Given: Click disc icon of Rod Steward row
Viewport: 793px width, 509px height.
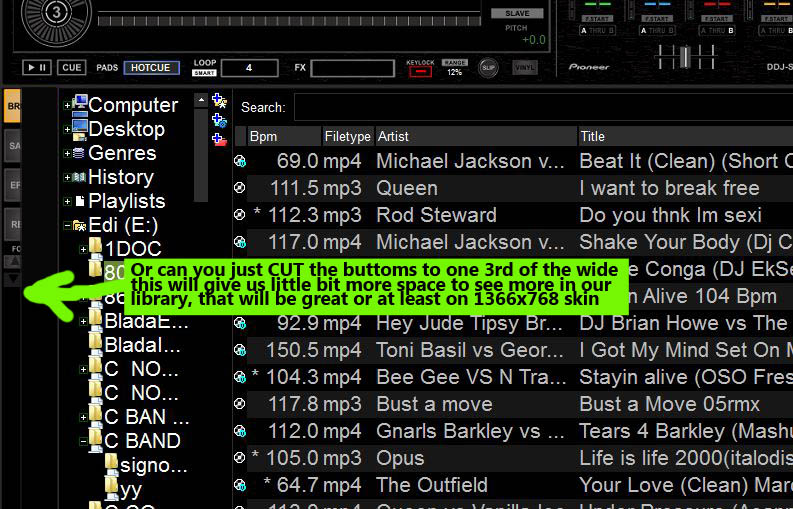Looking at the screenshot, I should click(x=240, y=215).
